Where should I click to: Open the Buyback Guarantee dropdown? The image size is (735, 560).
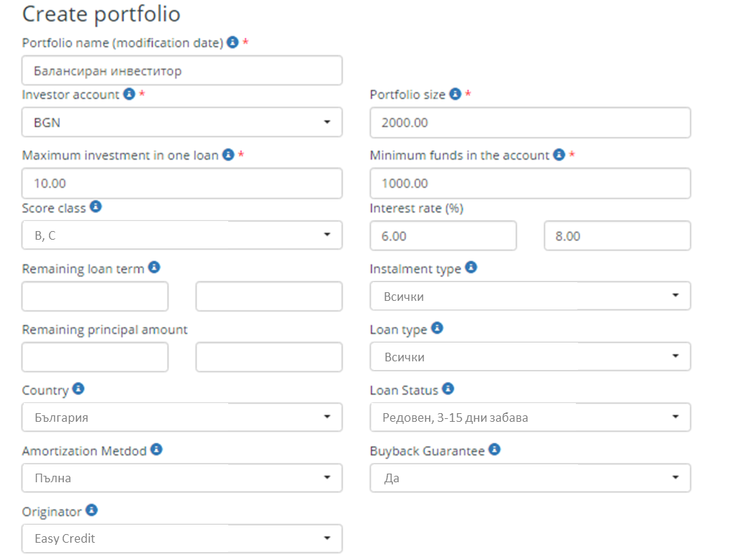coord(530,477)
